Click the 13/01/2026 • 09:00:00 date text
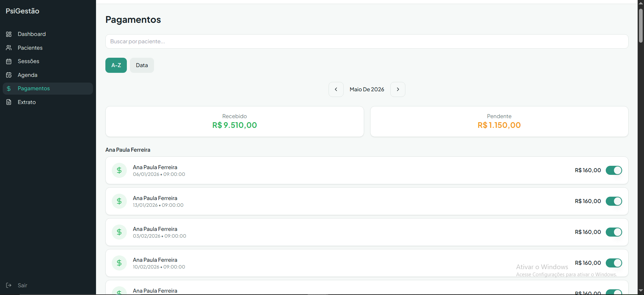Image resolution: width=644 pixels, height=295 pixels. (158, 205)
